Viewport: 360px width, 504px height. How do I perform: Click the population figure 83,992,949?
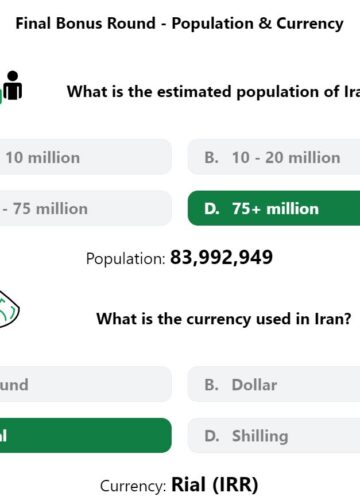tap(221, 257)
